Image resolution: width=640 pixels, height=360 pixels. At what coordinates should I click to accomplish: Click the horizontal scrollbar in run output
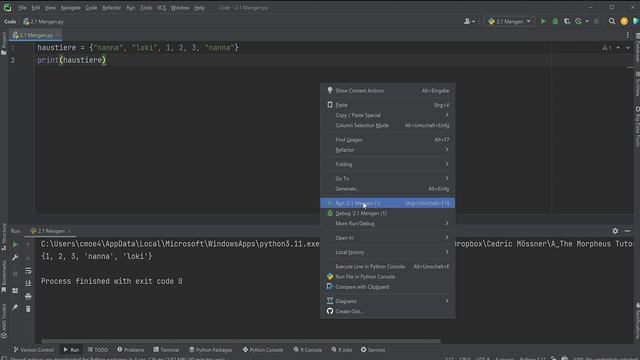point(241,341)
